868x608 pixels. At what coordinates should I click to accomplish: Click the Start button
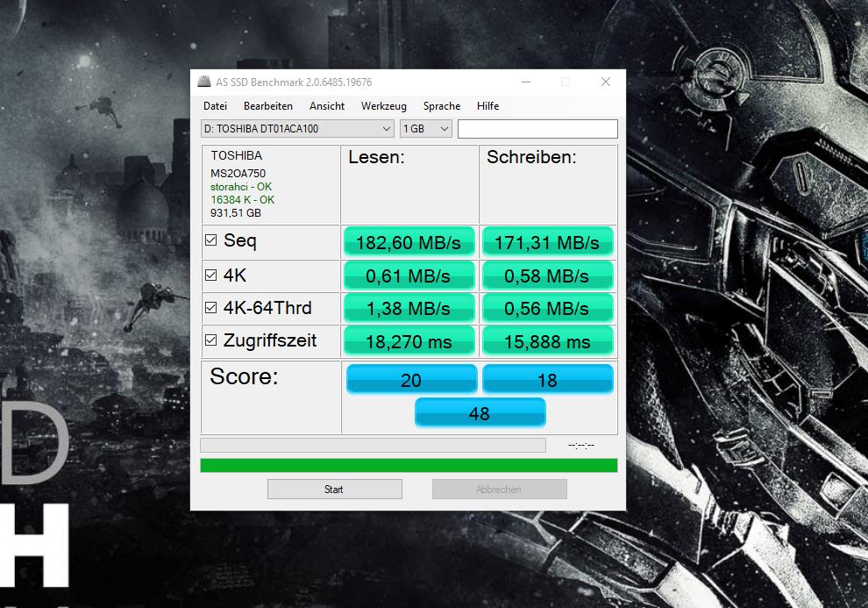(334, 489)
